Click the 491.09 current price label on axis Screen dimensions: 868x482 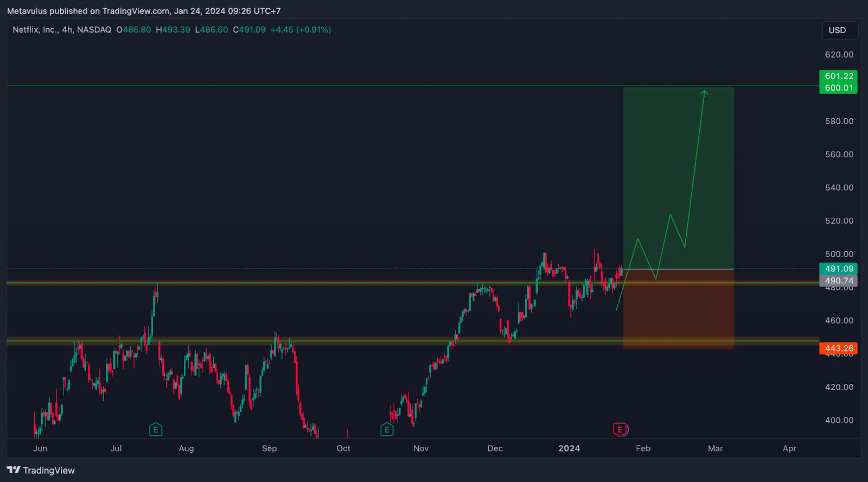pyautogui.click(x=838, y=269)
